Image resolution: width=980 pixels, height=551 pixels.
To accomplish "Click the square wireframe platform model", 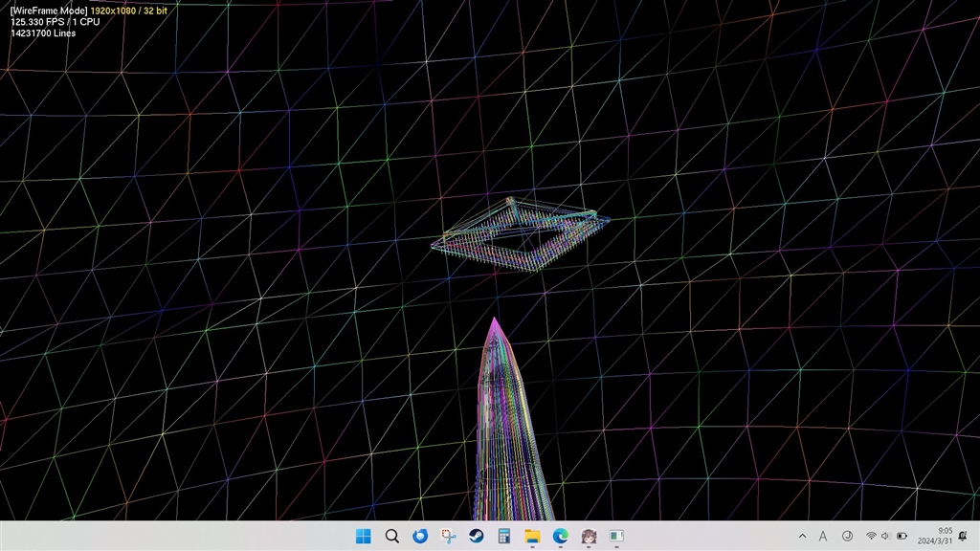I will 520,234.
